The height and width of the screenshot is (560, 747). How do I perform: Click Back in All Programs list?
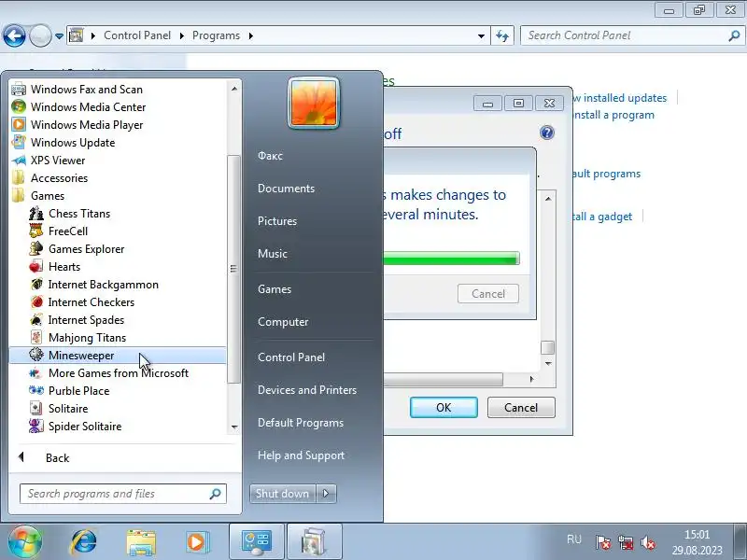click(57, 458)
